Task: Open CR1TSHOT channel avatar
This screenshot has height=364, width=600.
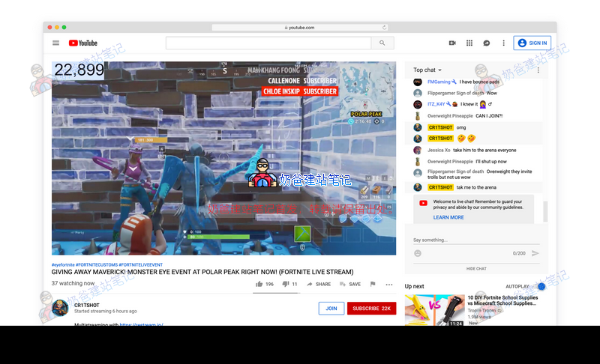Action: 60,308
